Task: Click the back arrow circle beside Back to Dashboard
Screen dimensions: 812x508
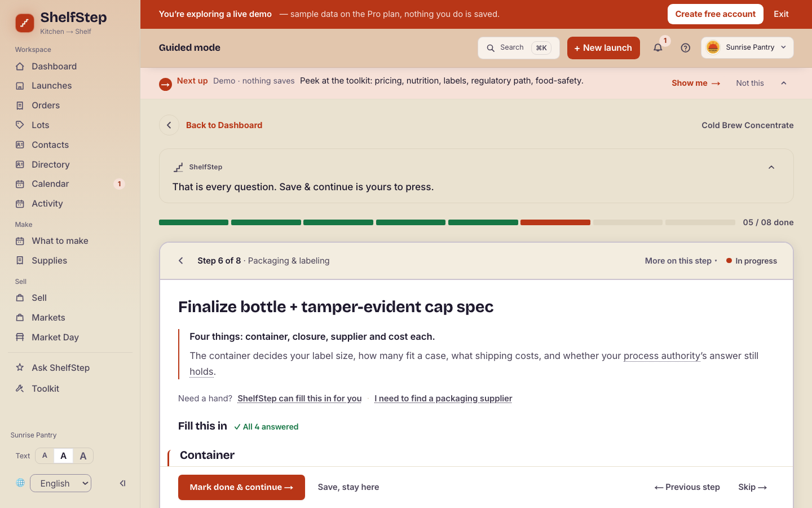Action: coord(169,125)
